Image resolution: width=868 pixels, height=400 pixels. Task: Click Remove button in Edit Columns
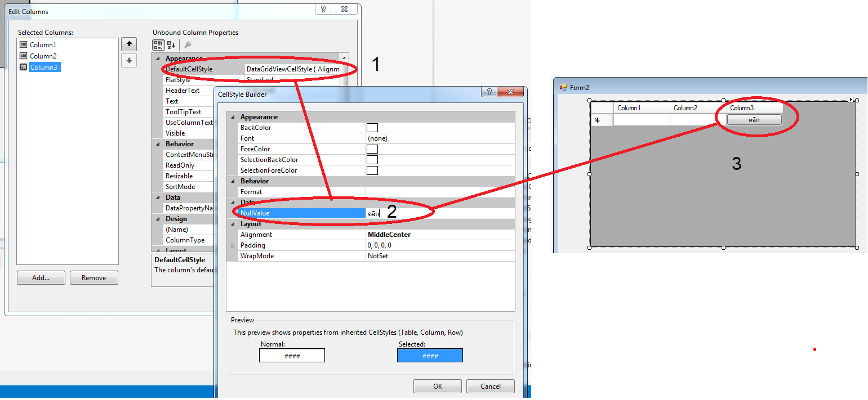point(94,277)
